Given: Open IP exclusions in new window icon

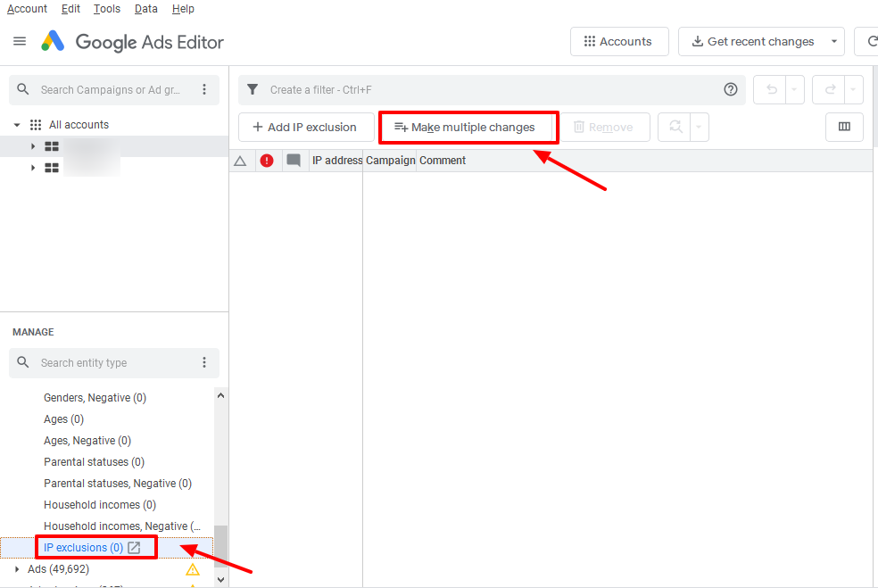Looking at the screenshot, I should [134, 548].
